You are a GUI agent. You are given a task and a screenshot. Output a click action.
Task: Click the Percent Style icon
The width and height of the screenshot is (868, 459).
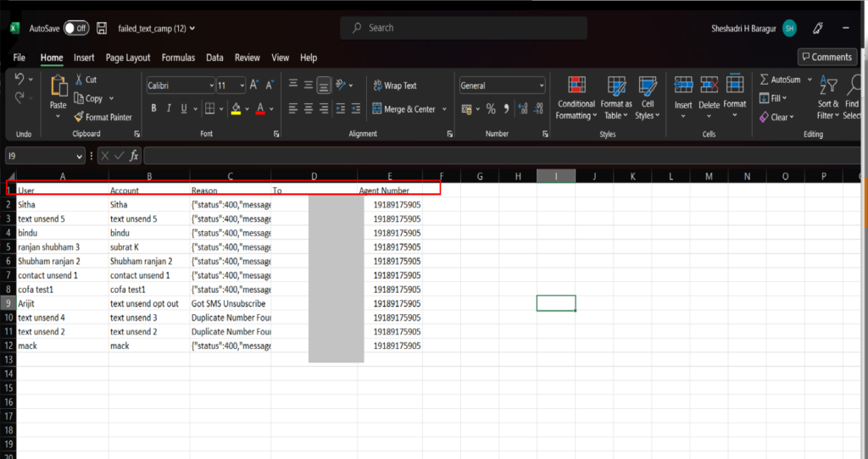(491, 109)
